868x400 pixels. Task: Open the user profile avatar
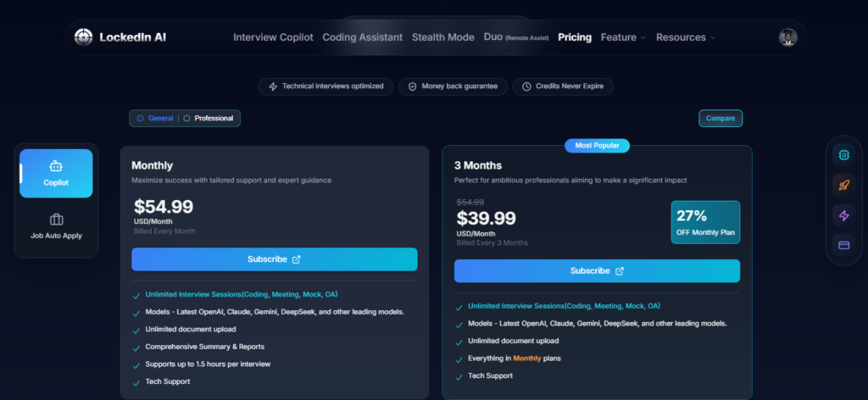click(x=787, y=37)
